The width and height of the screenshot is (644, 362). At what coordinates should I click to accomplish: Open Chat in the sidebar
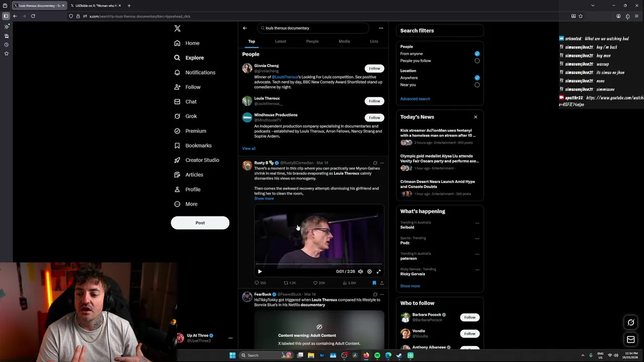click(x=185, y=102)
